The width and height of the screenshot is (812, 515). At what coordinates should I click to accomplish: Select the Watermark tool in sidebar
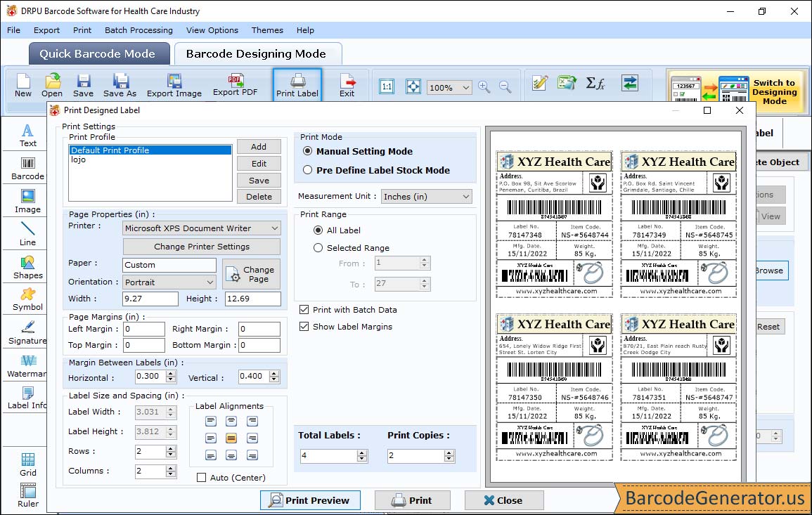coord(27,366)
